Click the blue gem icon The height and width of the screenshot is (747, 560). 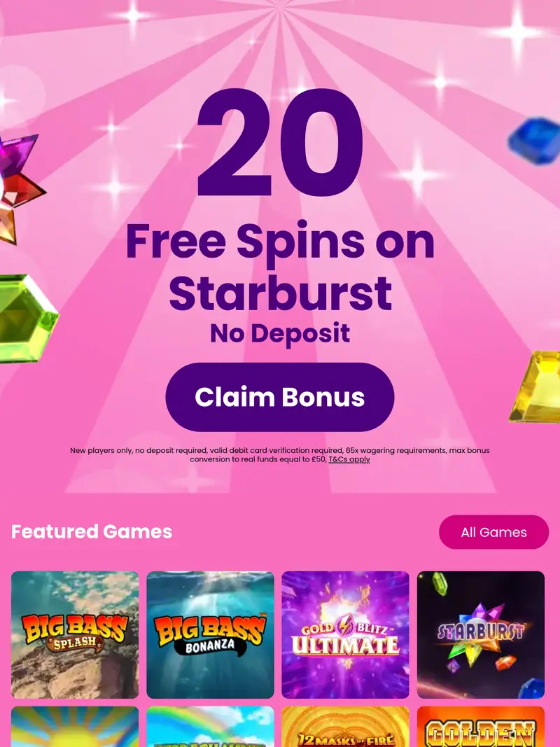click(534, 141)
